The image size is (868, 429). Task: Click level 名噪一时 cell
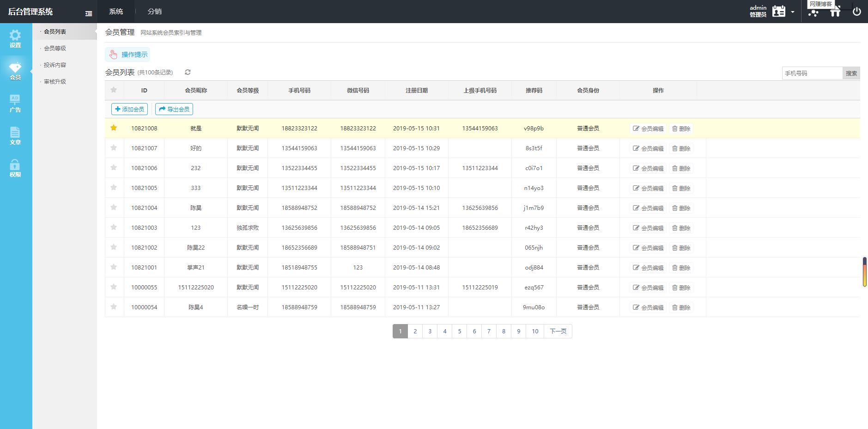248,307
